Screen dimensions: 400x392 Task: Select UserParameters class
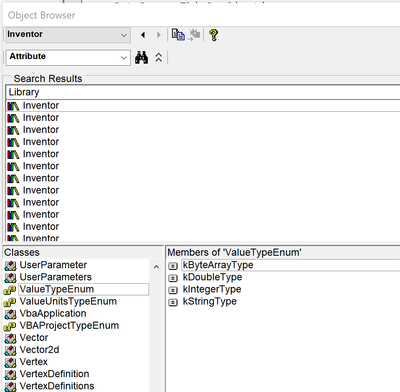click(56, 277)
